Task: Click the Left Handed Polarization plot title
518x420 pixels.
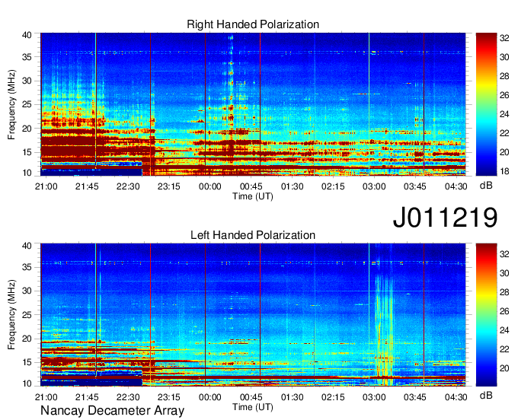Action: pyautogui.click(x=253, y=235)
